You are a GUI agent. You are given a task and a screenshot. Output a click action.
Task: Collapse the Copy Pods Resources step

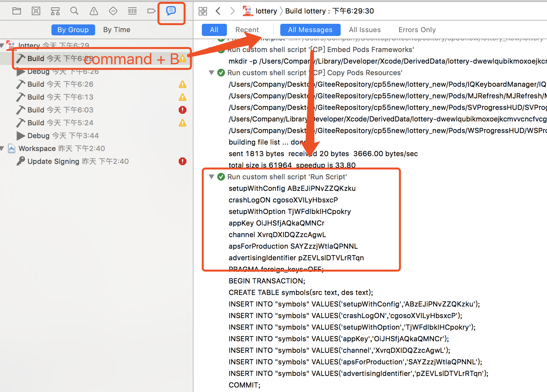coord(211,73)
